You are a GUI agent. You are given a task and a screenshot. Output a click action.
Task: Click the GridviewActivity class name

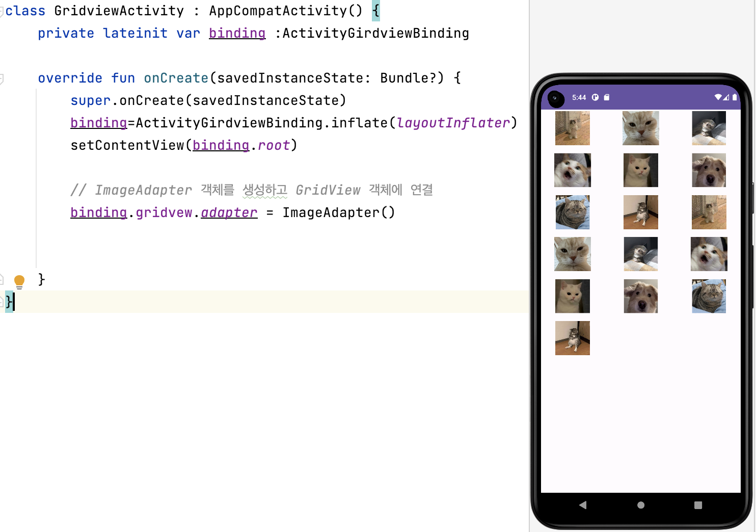pyautogui.click(x=119, y=11)
